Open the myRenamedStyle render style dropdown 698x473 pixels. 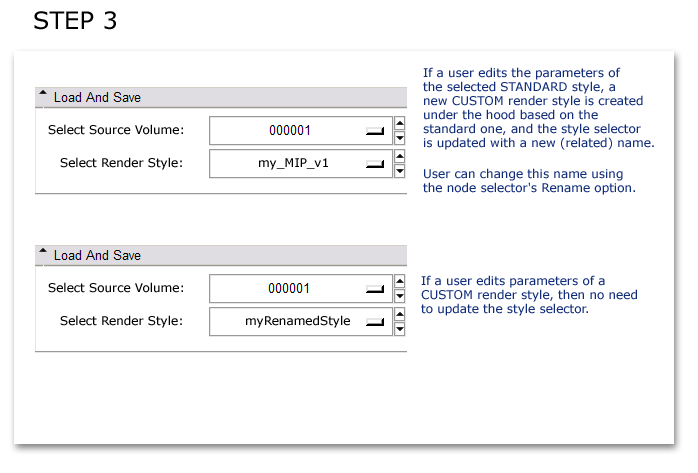pyautogui.click(x=300, y=321)
